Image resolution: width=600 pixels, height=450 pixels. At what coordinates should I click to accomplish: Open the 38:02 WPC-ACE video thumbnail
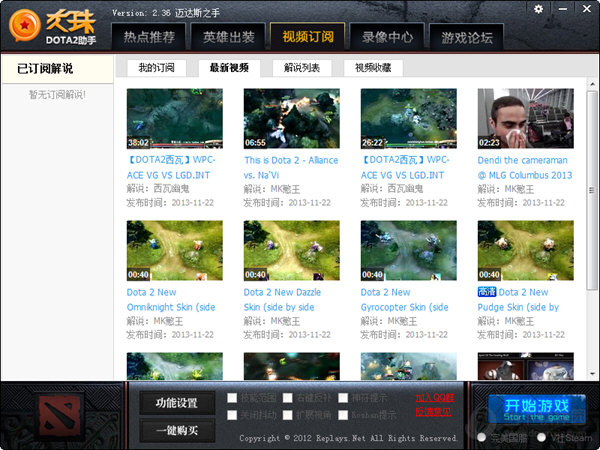click(x=174, y=119)
